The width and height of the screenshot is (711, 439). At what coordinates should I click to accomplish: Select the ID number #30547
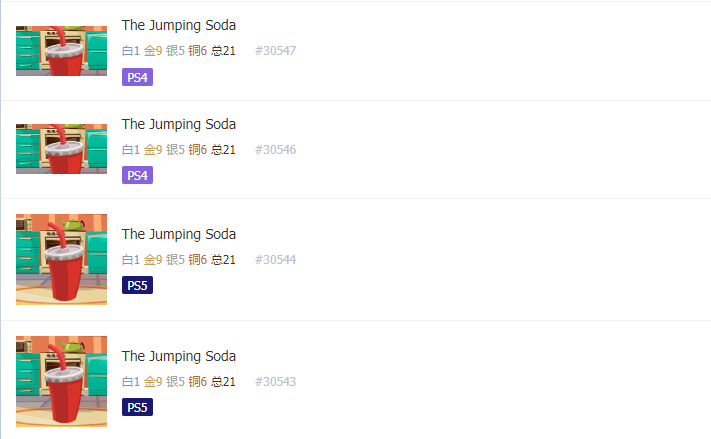point(275,51)
